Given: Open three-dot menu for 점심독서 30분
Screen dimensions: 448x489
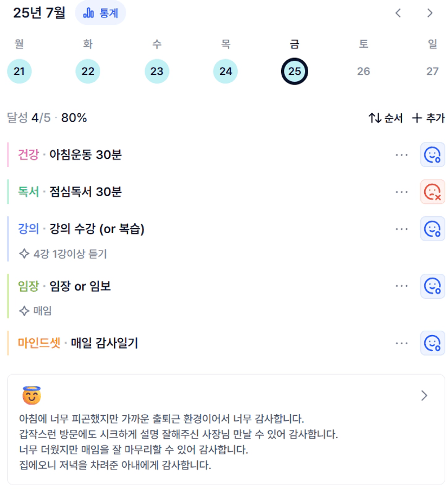Looking at the screenshot, I should [x=401, y=192].
